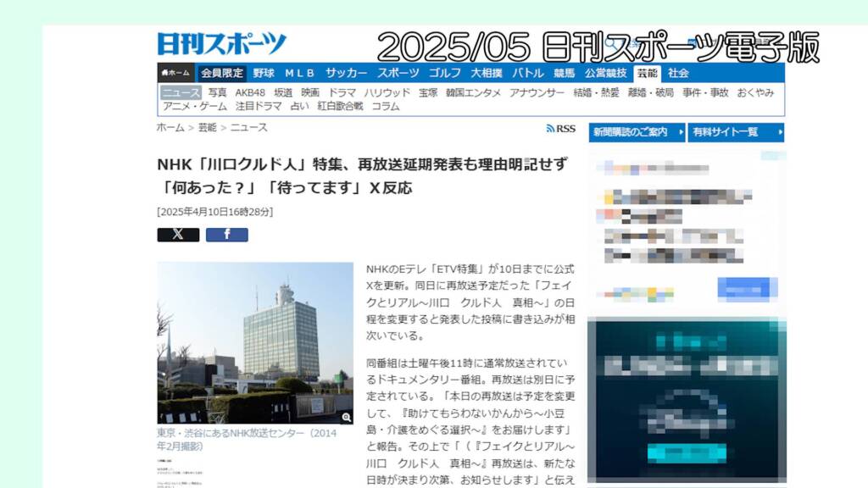Enlarge the photo with the magnifier icon
Viewport: 868px width, 488px height.
pos(347,417)
